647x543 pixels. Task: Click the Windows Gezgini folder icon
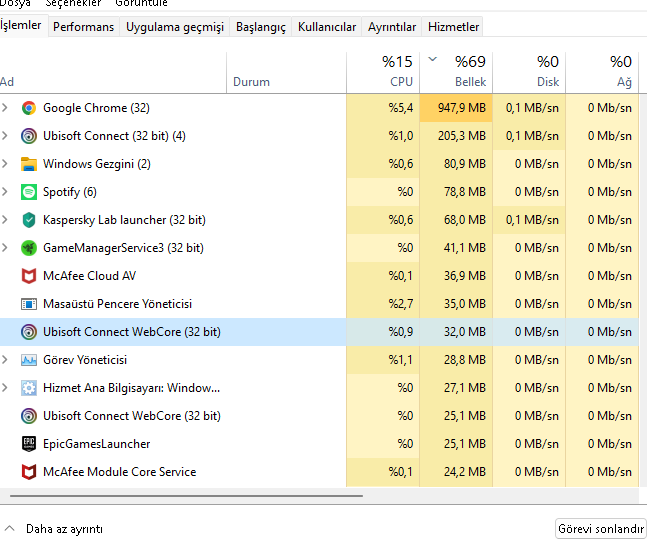pos(29,164)
